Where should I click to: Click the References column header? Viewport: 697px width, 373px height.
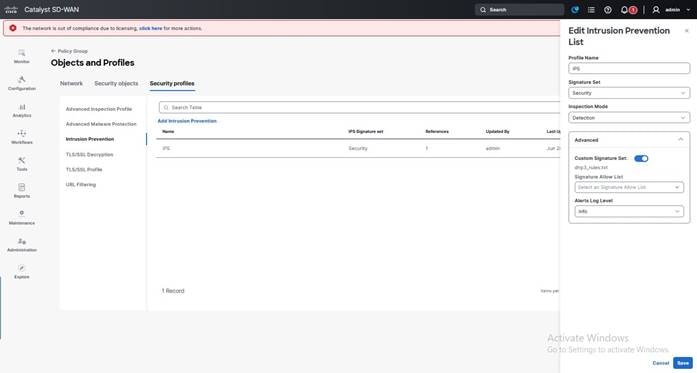point(437,132)
